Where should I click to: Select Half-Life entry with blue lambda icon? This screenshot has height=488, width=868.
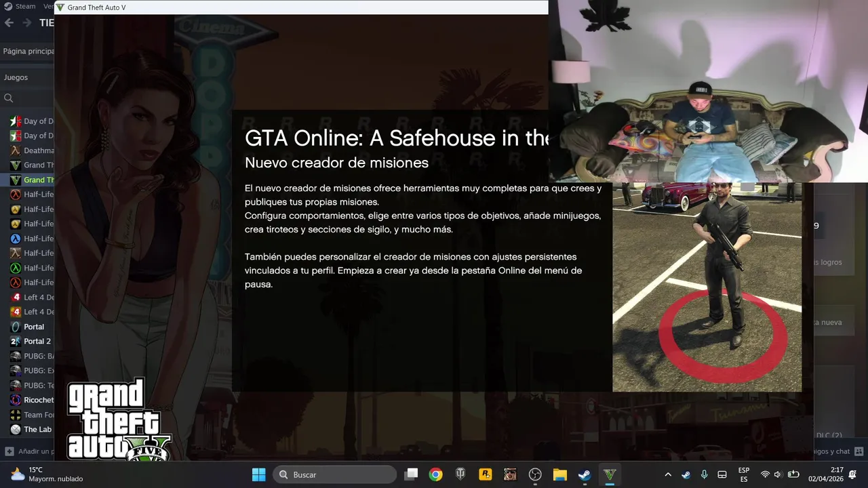[32, 239]
